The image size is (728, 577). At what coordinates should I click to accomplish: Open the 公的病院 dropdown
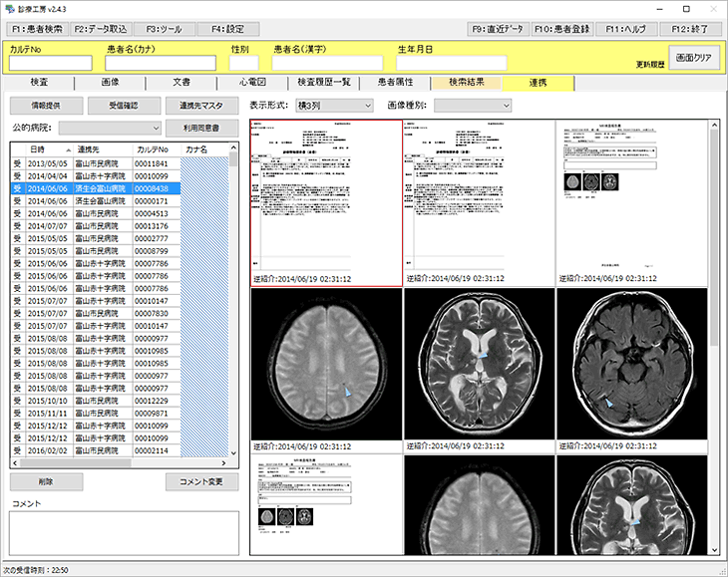pos(110,128)
